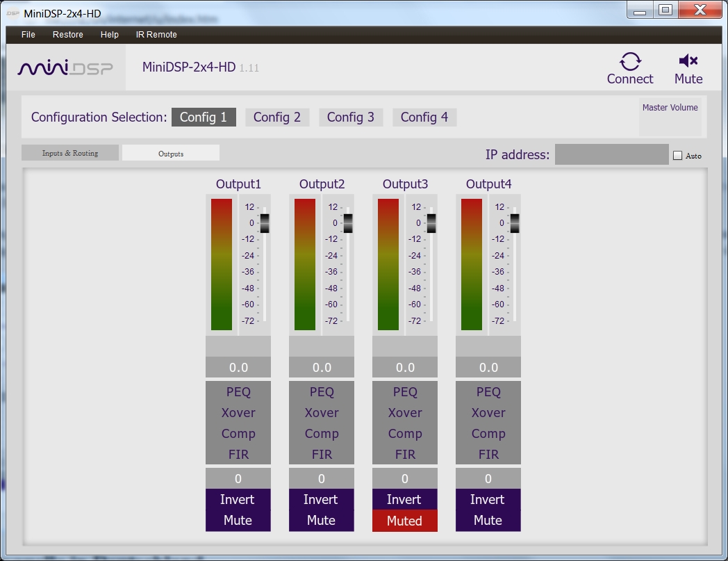Image resolution: width=728 pixels, height=561 pixels.
Task: Select Config 4 preset
Action: tap(424, 117)
